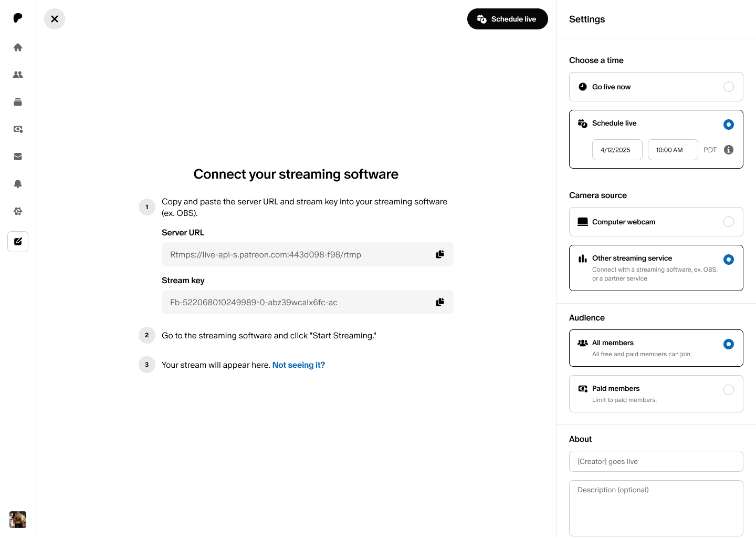Click the Patreon logo
756x538 pixels.
click(x=18, y=18)
